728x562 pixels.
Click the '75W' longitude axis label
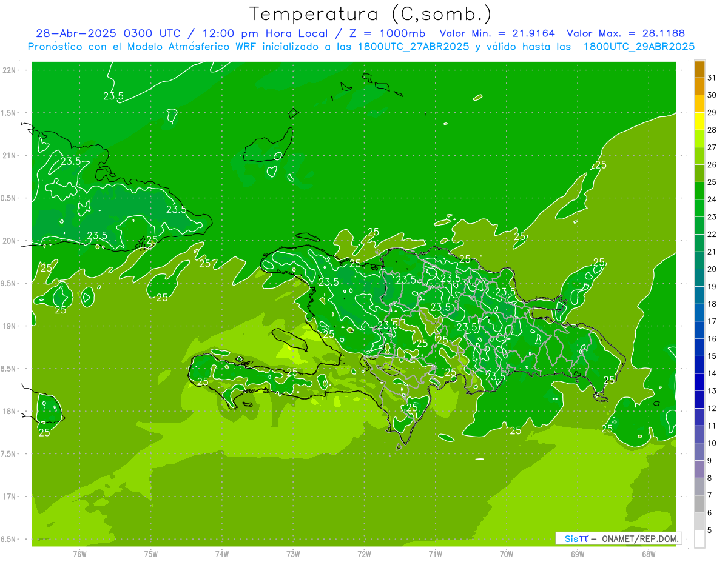(x=151, y=554)
